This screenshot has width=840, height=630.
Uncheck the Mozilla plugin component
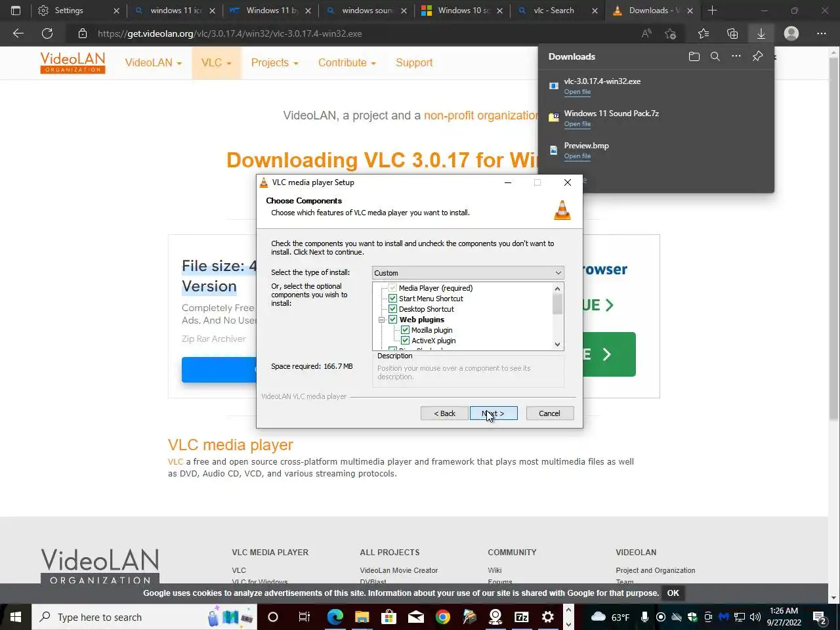click(x=406, y=330)
